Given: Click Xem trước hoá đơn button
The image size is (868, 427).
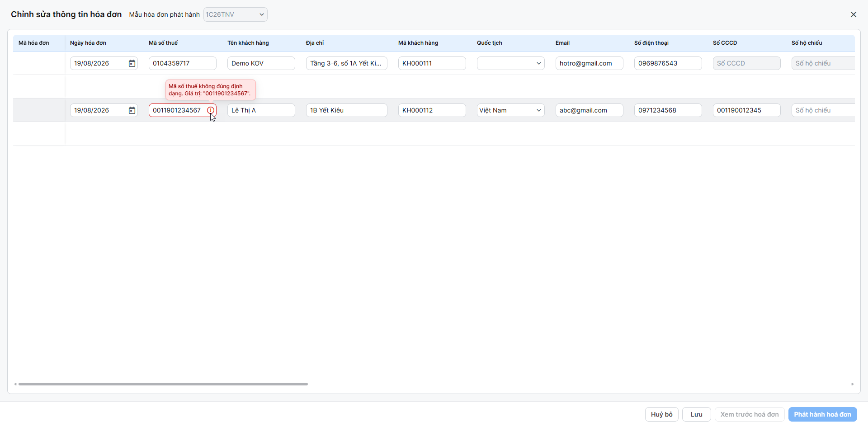Looking at the screenshot, I should (x=750, y=414).
